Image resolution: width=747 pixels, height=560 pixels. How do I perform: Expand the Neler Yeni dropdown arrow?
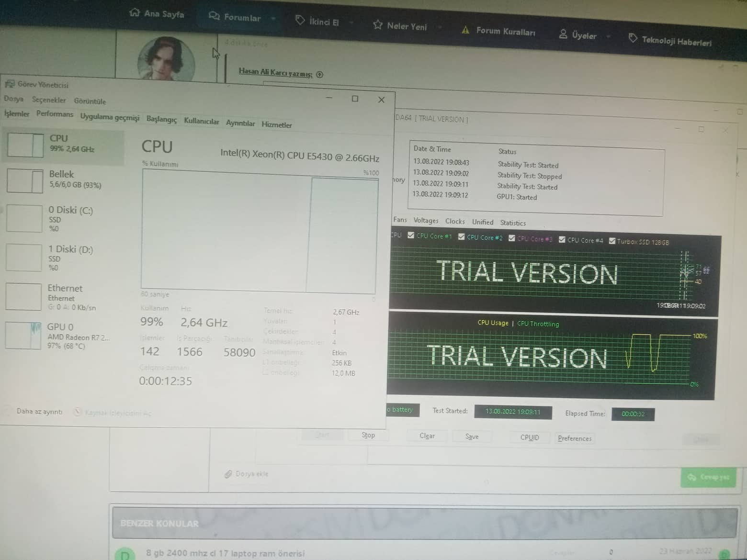click(440, 27)
